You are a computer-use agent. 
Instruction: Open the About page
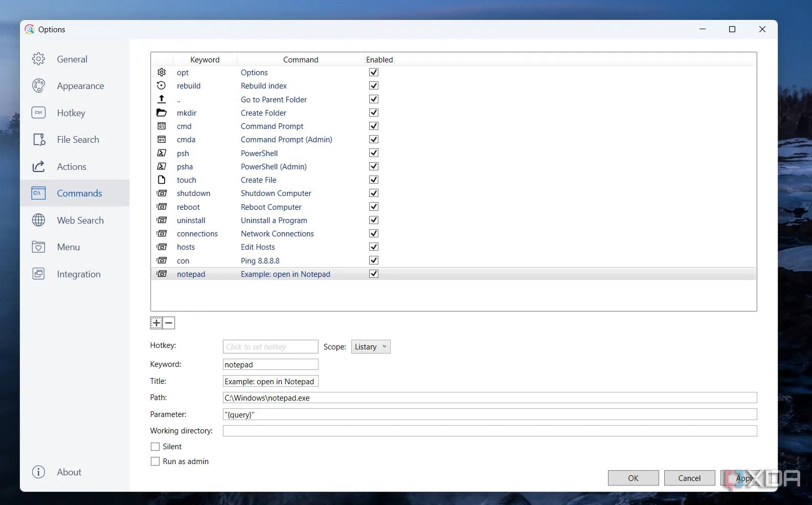[75, 472]
